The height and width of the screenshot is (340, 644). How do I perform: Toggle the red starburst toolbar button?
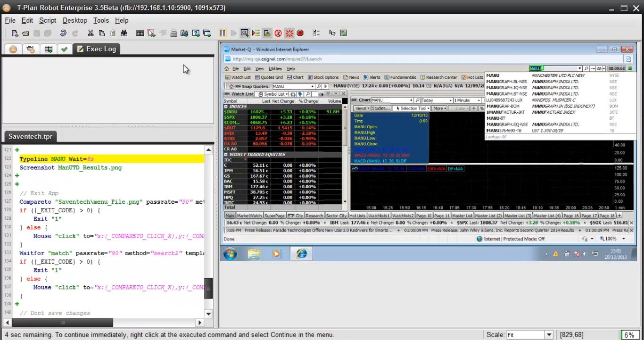[289, 33]
